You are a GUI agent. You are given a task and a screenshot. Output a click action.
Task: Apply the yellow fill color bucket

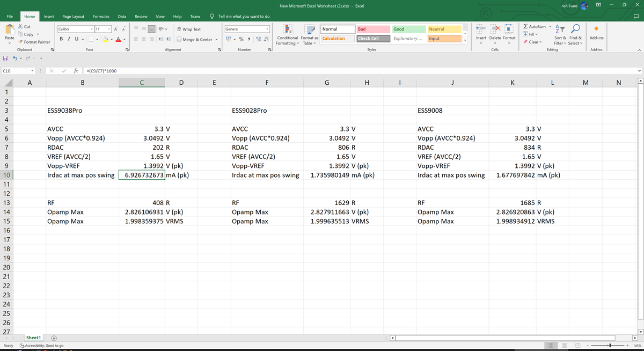pyautogui.click(x=106, y=39)
